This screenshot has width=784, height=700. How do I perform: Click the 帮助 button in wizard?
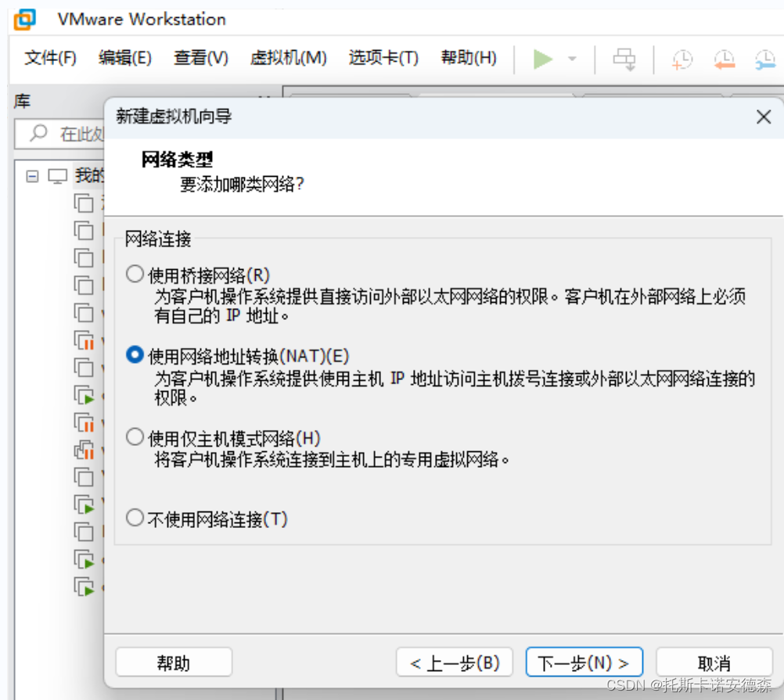(x=174, y=662)
